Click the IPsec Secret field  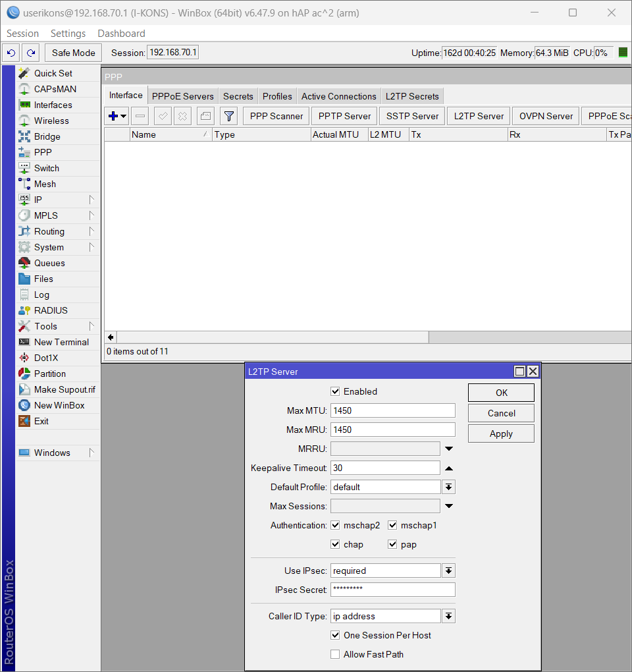click(x=392, y=590)
